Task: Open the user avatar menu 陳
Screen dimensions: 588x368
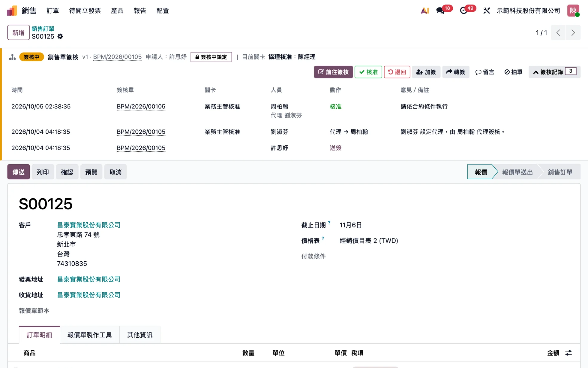Action: 573,11
